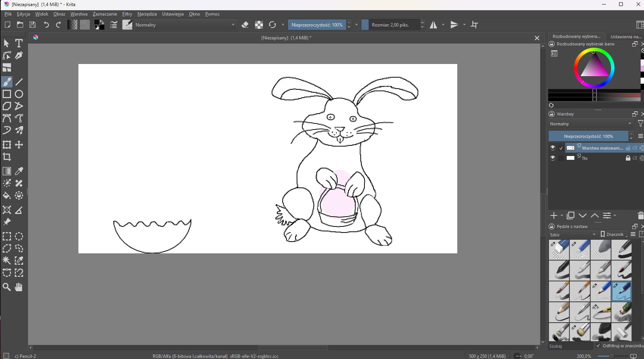
Task: Click the Szukaj brush search field
Action: (570, 346)
